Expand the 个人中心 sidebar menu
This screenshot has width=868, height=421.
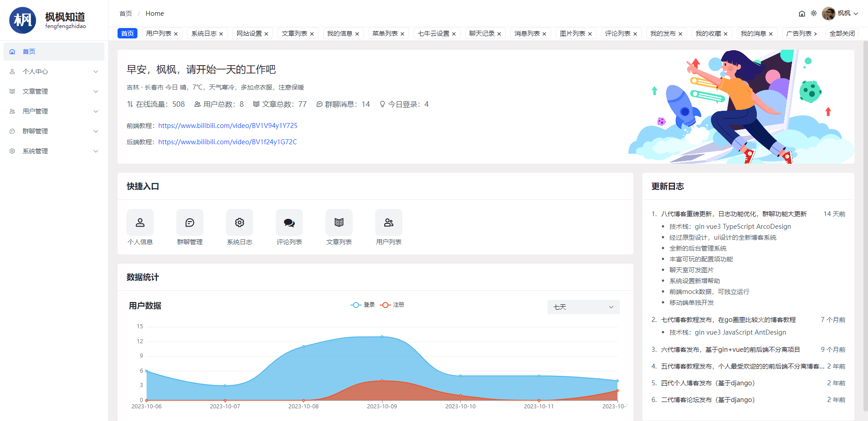54,71
